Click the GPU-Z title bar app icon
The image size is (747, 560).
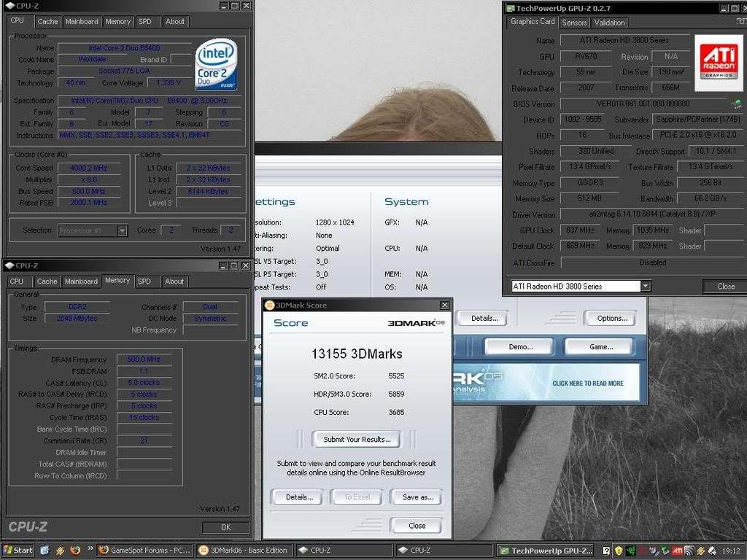click(x=510, y=8)
